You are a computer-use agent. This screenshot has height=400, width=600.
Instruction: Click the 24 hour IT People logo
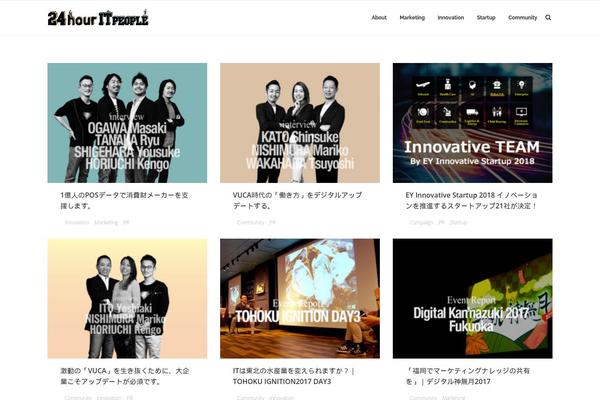point(98,18)
